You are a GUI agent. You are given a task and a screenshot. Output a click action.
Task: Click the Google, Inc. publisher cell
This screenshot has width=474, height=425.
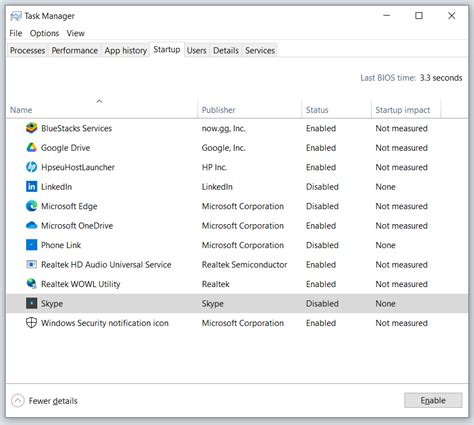pyautogui.click(x=223, y=148)
